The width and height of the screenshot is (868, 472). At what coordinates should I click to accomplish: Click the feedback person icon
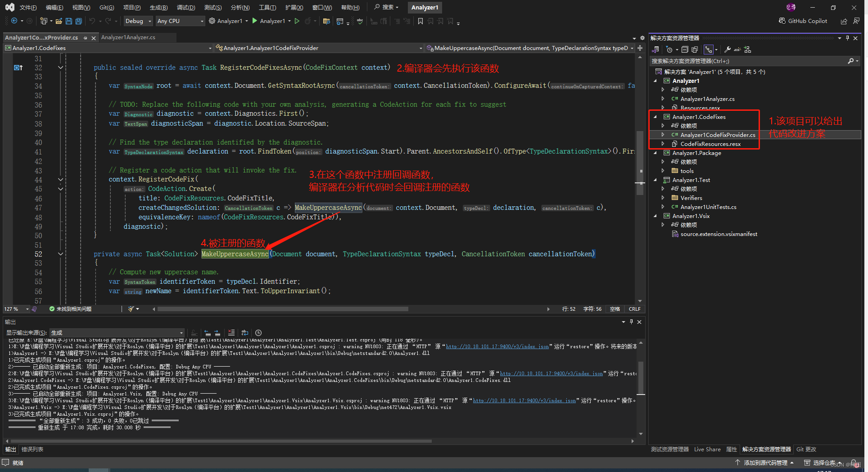point(856,21)
